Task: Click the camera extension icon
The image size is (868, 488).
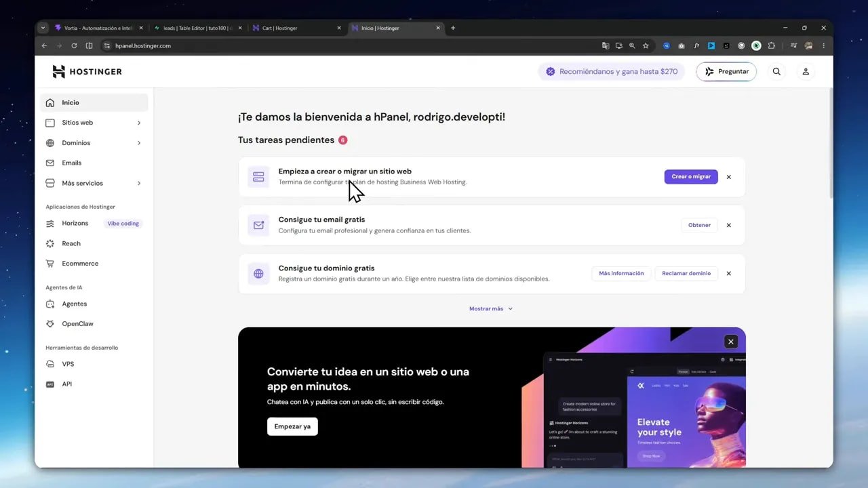Action: [682, 45]
